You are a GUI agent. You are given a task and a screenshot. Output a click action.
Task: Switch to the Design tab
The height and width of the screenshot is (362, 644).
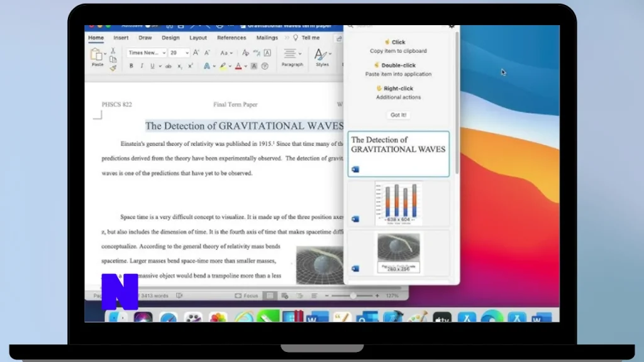tap(170, 38)
